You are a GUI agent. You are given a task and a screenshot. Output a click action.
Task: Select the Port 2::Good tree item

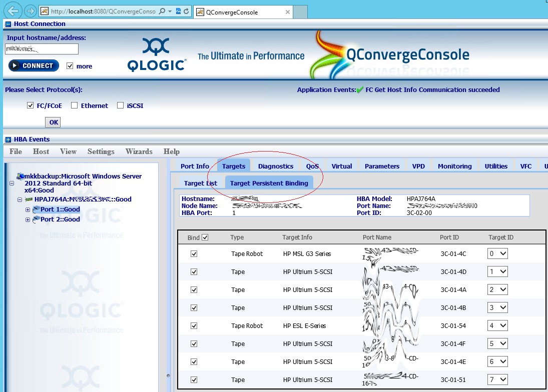(60, 219)
